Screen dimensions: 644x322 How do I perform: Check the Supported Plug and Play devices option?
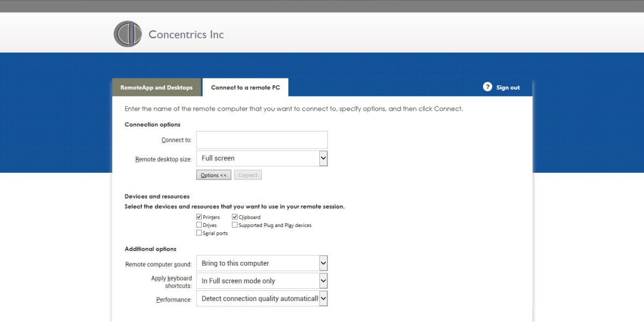(235, 224)
